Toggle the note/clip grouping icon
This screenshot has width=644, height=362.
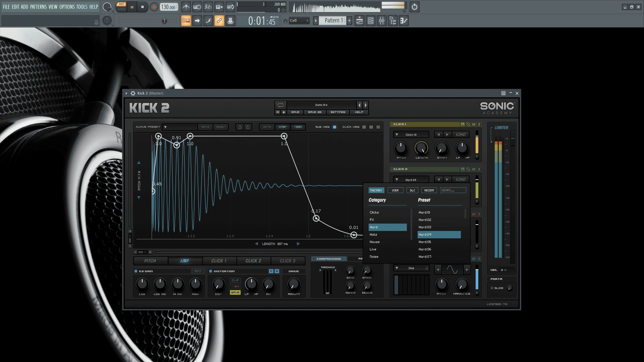[x=208, y=21]
